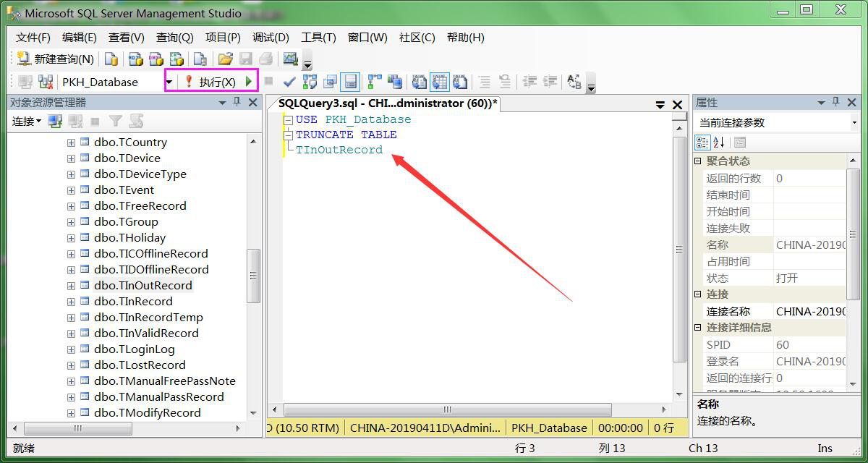Open the PKH_Database database dropdown
The width and height of the screenshot is (868, 463).
pyautogui.click(x=169, y=82)
